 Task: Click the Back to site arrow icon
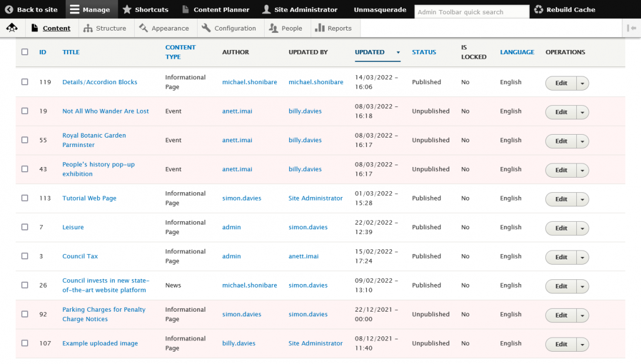point(9,9)
